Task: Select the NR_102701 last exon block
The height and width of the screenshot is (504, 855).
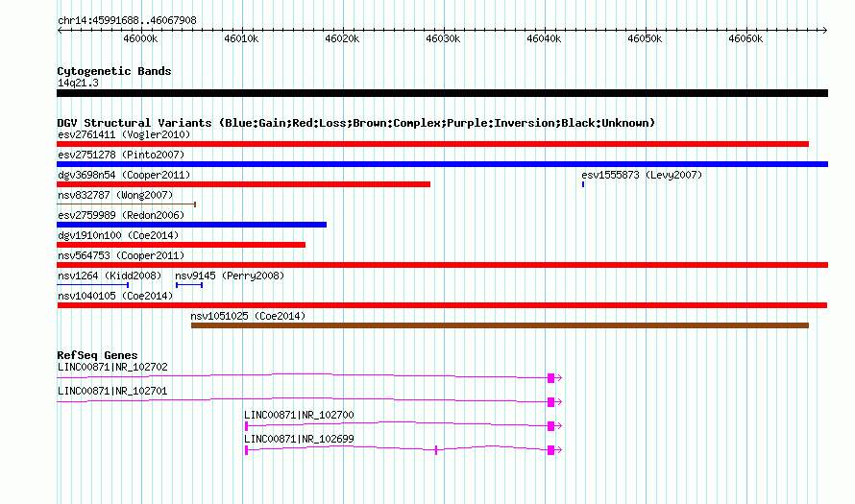Action: tap(550, 402)
